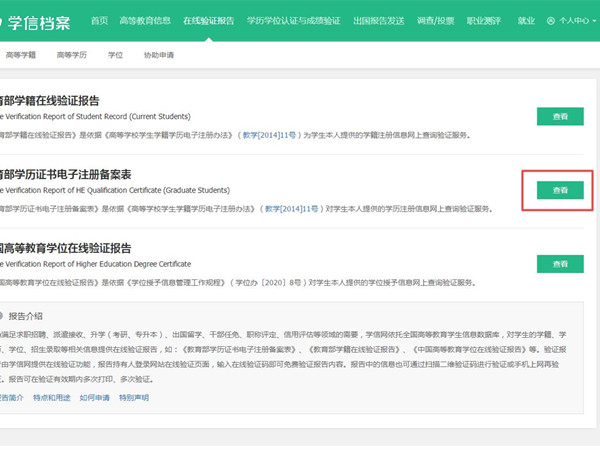Image resolution: width=600 pixels, height=450 pixels.
Task: Navigate to 出国报告发送
Action: point(379,20)
